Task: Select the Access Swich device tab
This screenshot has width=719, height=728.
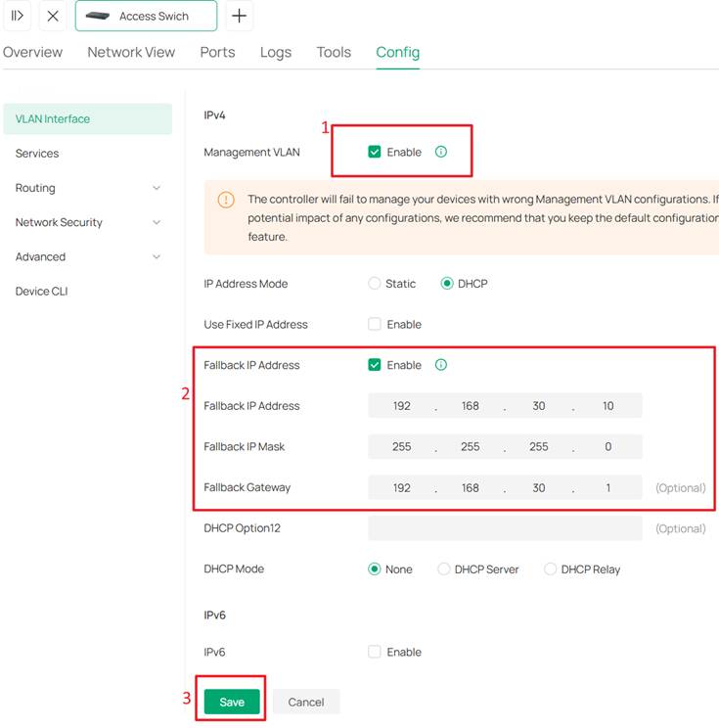Action: [146, 16]
